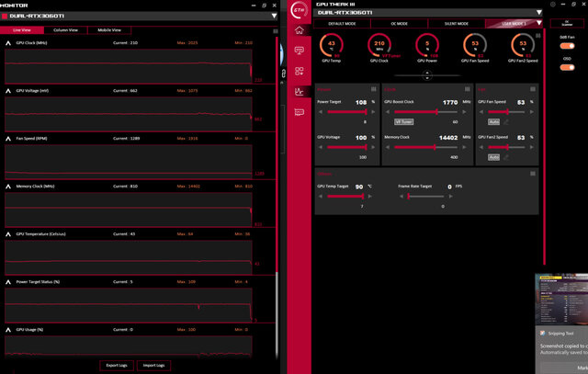The image size is (588, 374).
Task: Open the Home page in sidebar
Action: [x=300, y=30]
